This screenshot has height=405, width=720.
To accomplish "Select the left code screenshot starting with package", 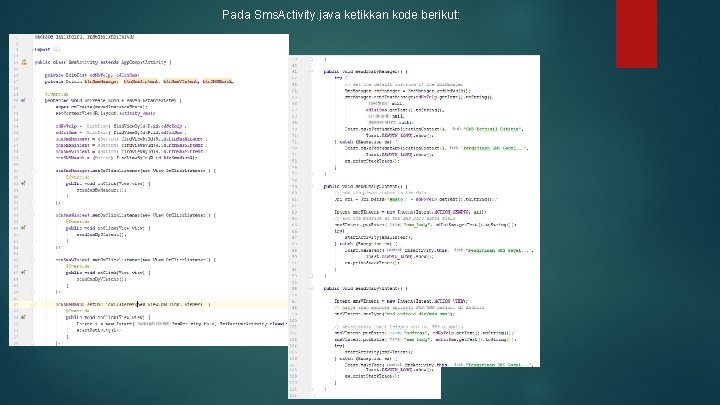I will (x=149, y=190).
